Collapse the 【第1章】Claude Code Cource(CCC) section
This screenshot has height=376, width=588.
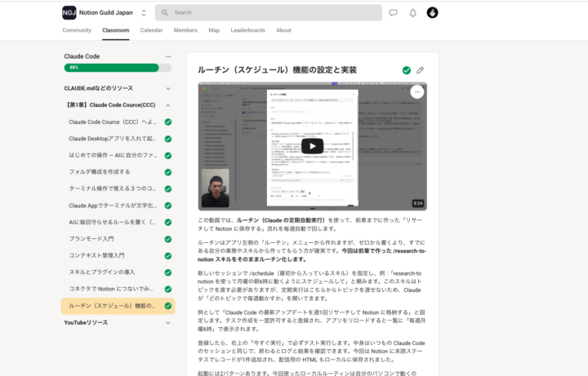coord(118,105)
